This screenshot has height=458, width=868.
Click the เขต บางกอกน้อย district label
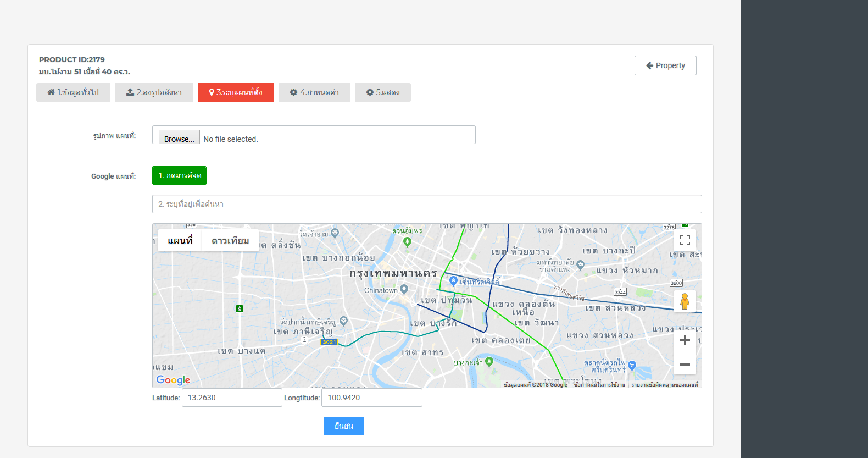point(338,258)
